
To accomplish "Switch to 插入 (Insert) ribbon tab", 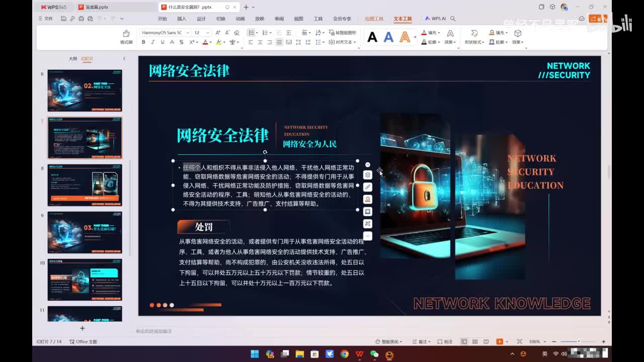I will [182, 19].
